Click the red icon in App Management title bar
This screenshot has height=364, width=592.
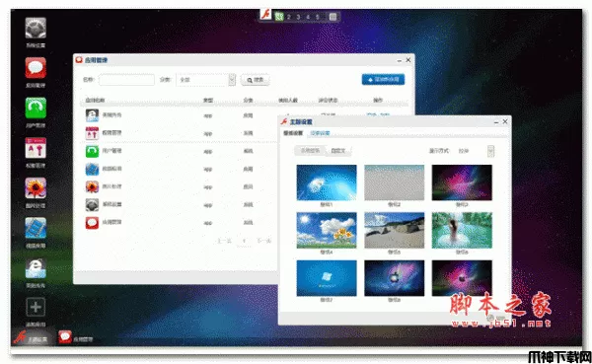pos(79,60)
